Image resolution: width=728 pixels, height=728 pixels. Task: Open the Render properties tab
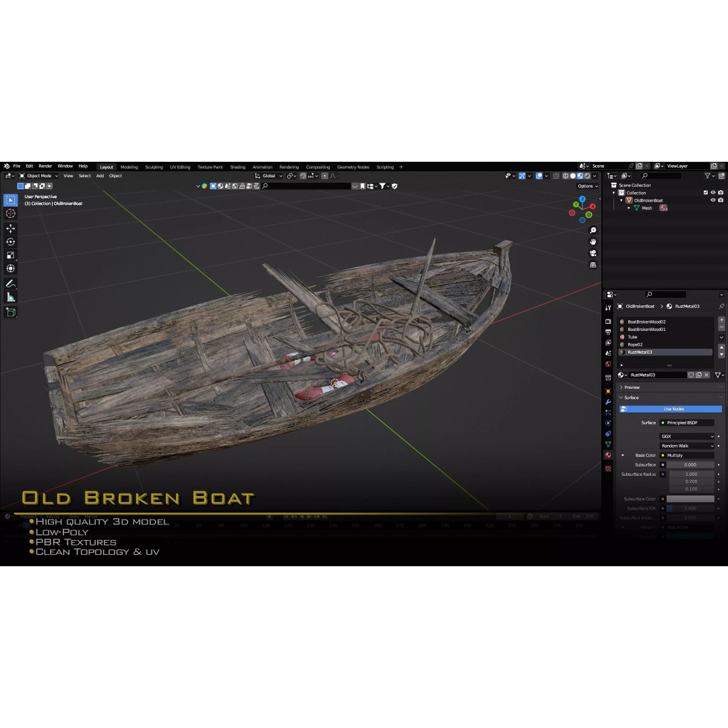tap(608, 322)
